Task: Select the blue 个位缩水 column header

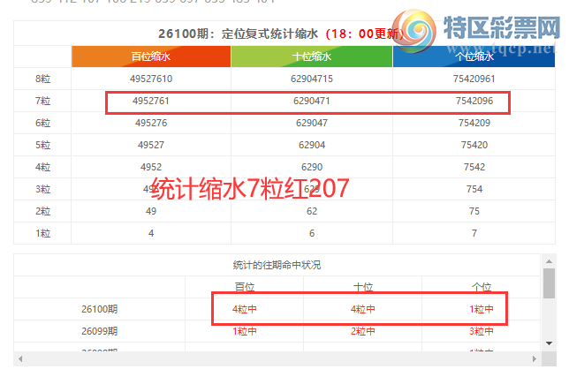Action: 474,57
